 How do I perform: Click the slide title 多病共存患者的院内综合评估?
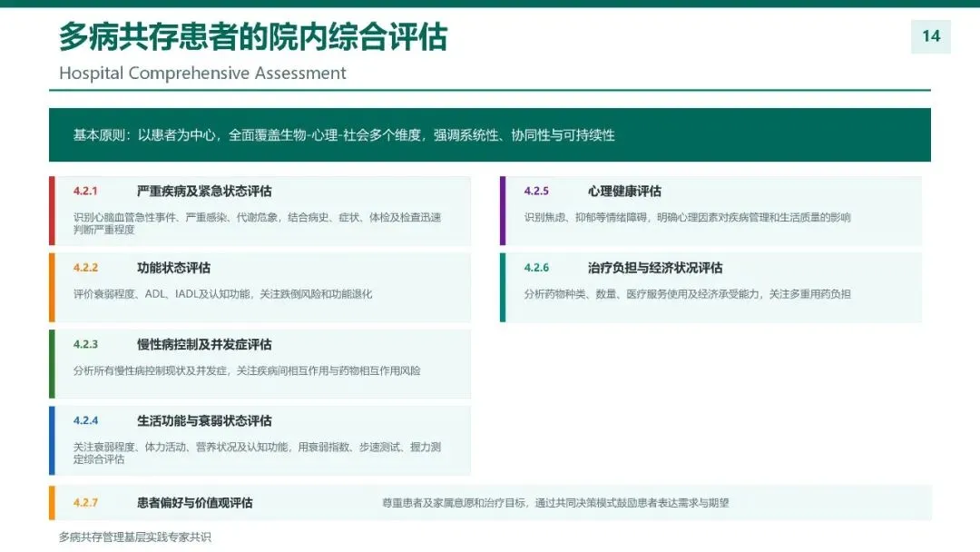pyautogui.click(x=253, y=36)
